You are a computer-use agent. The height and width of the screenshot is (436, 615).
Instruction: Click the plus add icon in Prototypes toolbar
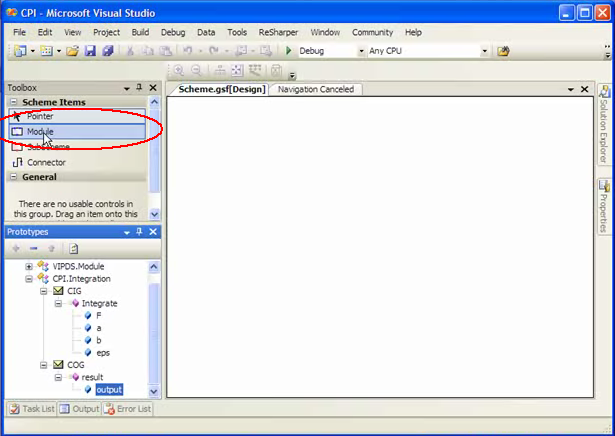coord(16,248)
